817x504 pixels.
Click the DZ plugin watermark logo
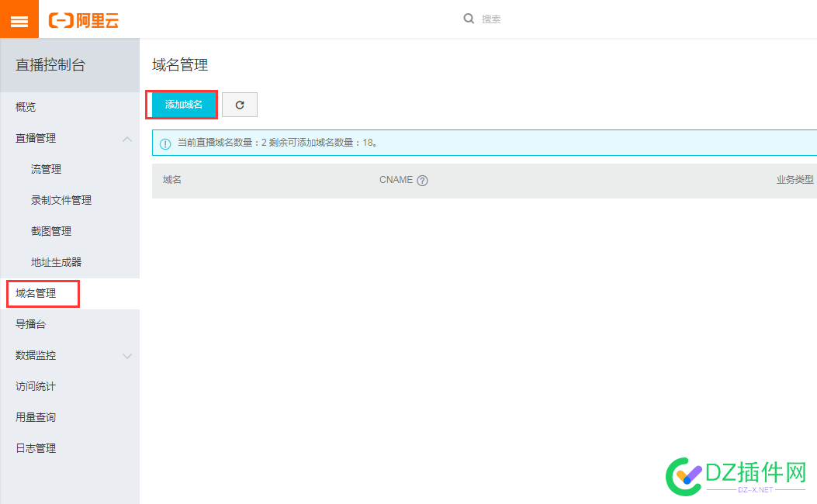[736, 476]
